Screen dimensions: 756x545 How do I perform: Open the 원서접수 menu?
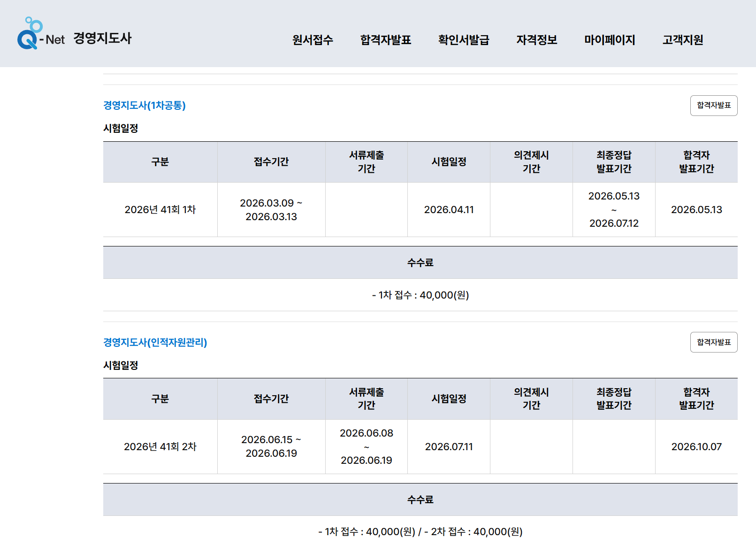click(312, 40)
